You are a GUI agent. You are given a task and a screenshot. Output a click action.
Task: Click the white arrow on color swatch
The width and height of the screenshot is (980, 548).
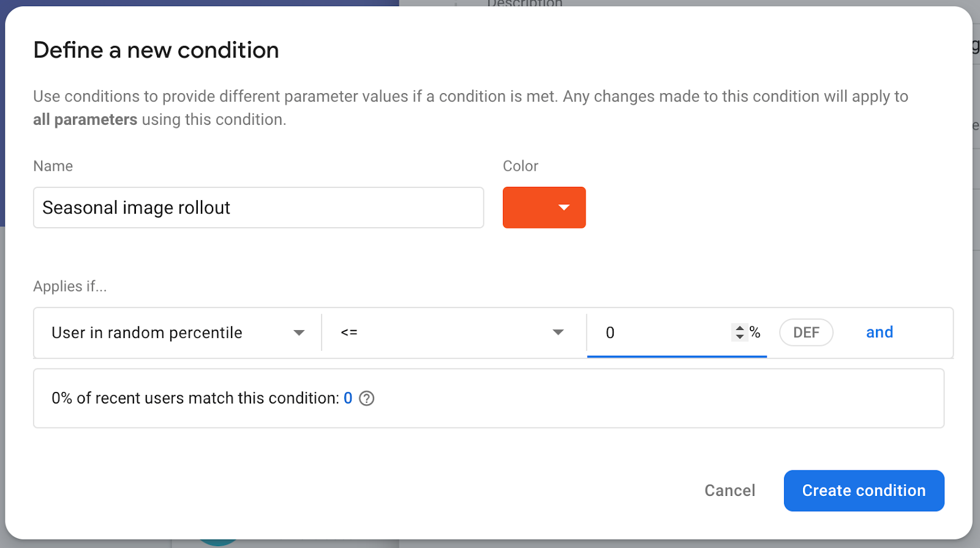tap(564, 208)
